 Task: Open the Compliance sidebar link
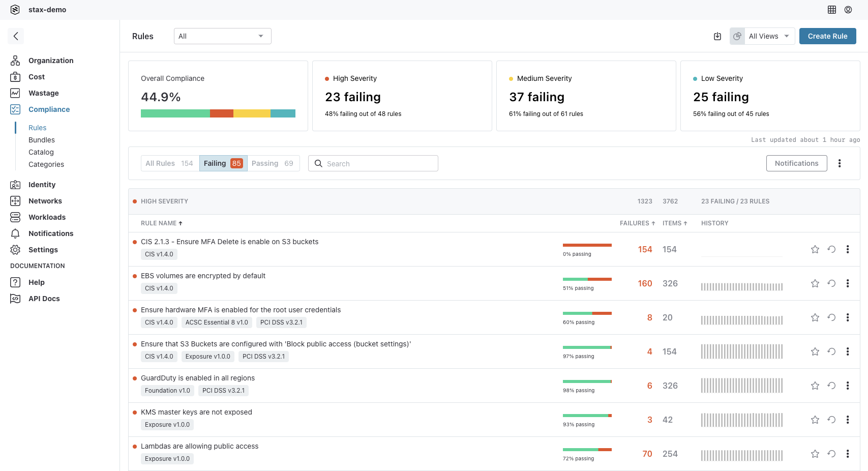pyautogui.click(x=49, y=109)
